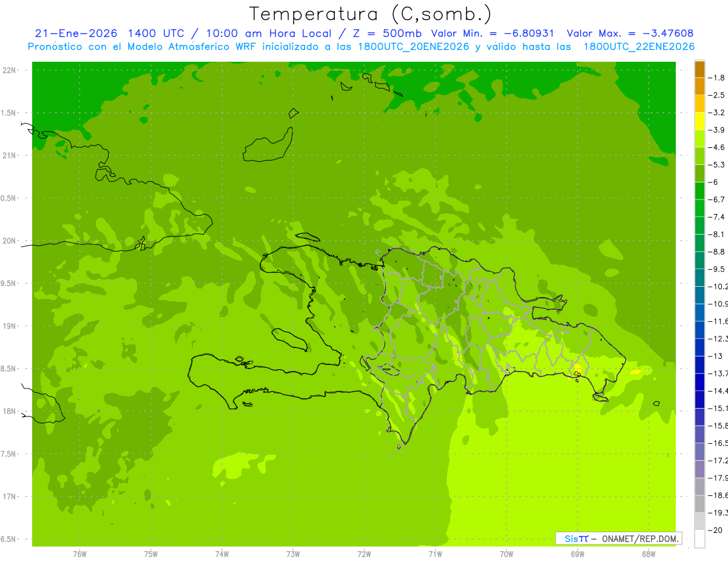Click the '19N' latitude axis label
The width and height of the screenshot is (728, 562).
coord(9,326)
